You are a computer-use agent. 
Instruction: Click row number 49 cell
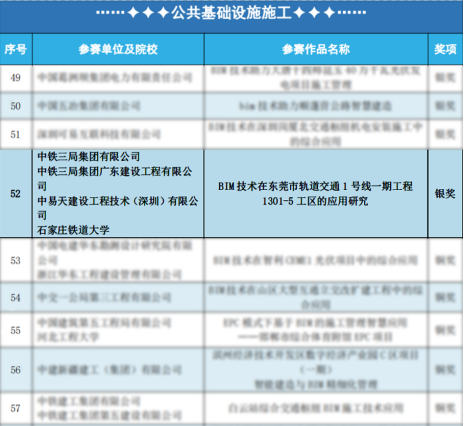[x=16, y=78]
